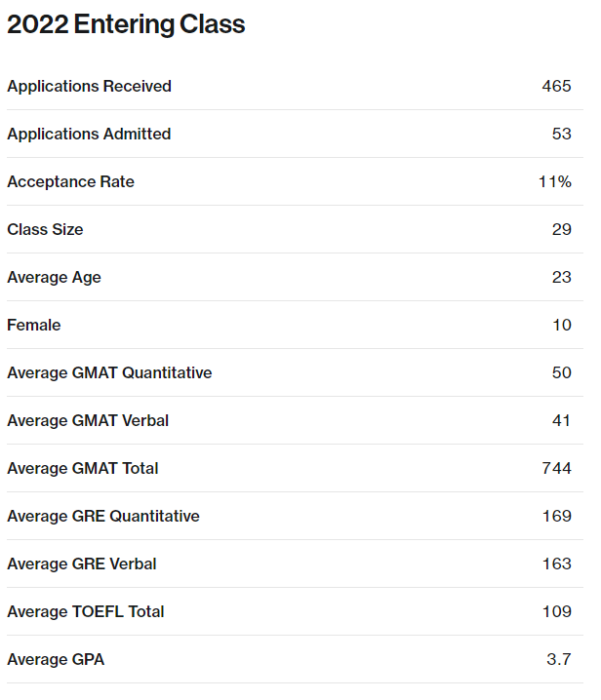Click the Average GRE Quantitative label

click(x=102, y=516)
